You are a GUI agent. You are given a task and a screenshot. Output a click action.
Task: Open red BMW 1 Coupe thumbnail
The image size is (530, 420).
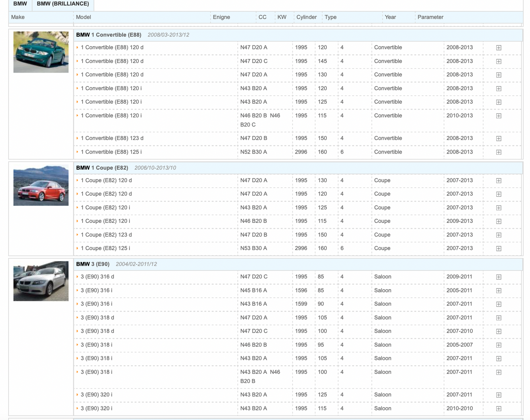41,185
